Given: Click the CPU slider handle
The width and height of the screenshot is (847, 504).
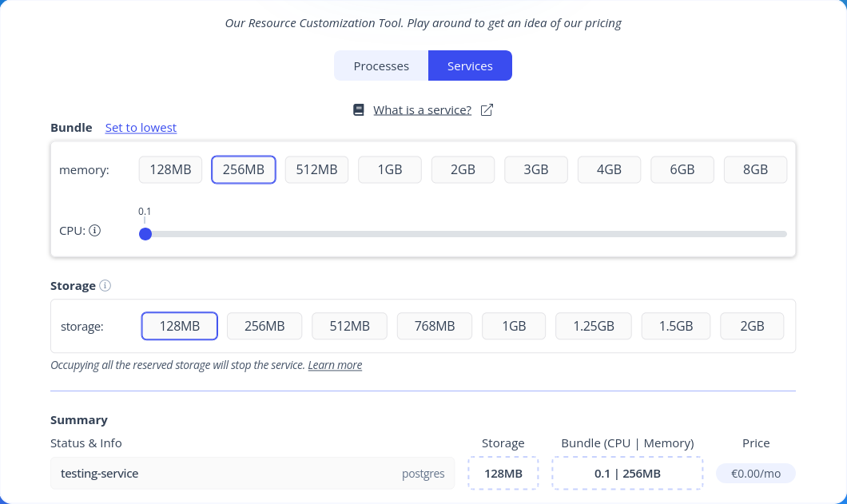Looking at the screenshot, I should 145,234.
